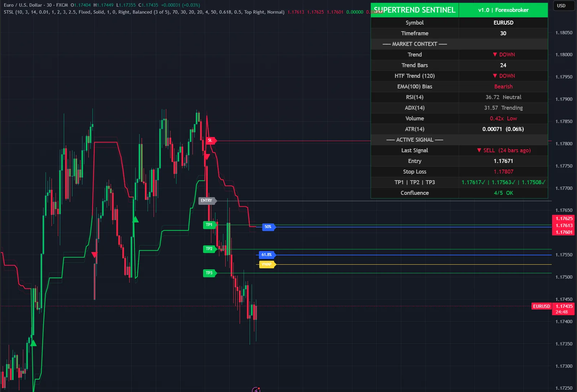577x392 pixels.
Task: Open the USD currency selector
Action: pyautogui.click(x=563, y=6)
